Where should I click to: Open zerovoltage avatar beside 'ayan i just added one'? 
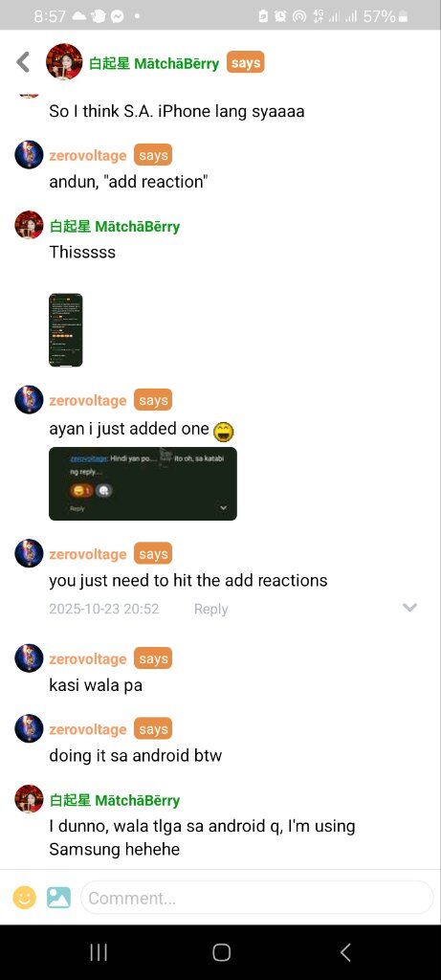point(29,399)
